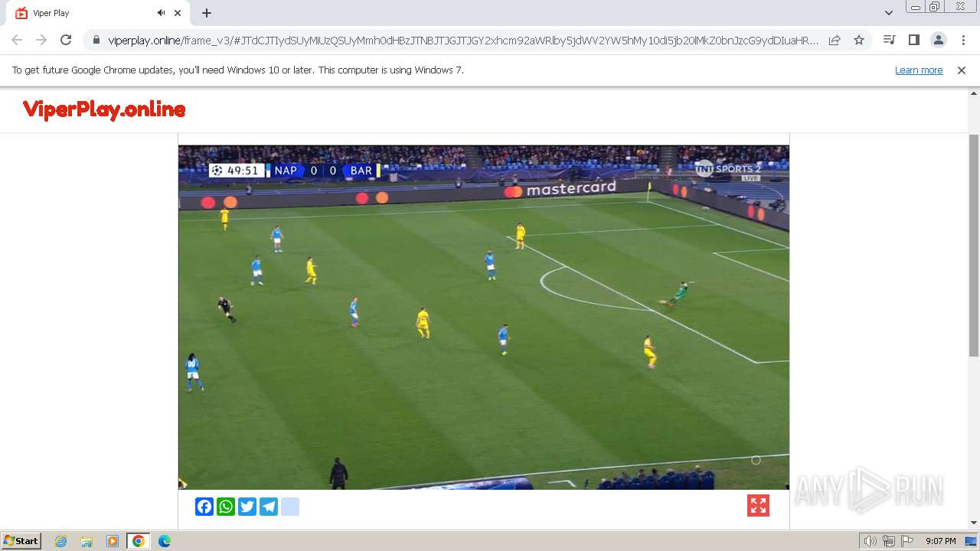Open Windows Media Player from taskbar
Image resolution: width=980 pixels, height=551 pixels.
113,541
